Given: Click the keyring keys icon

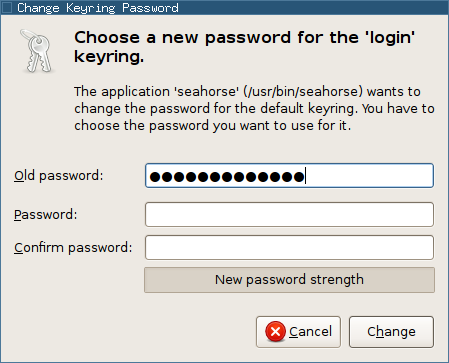Looking at the screenshot, I should (37, 51).
